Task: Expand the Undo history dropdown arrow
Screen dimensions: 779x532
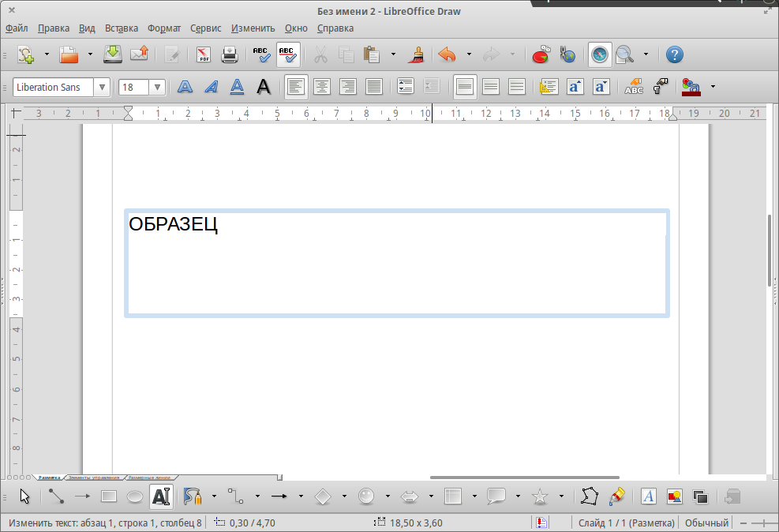Action: (469, 54)
